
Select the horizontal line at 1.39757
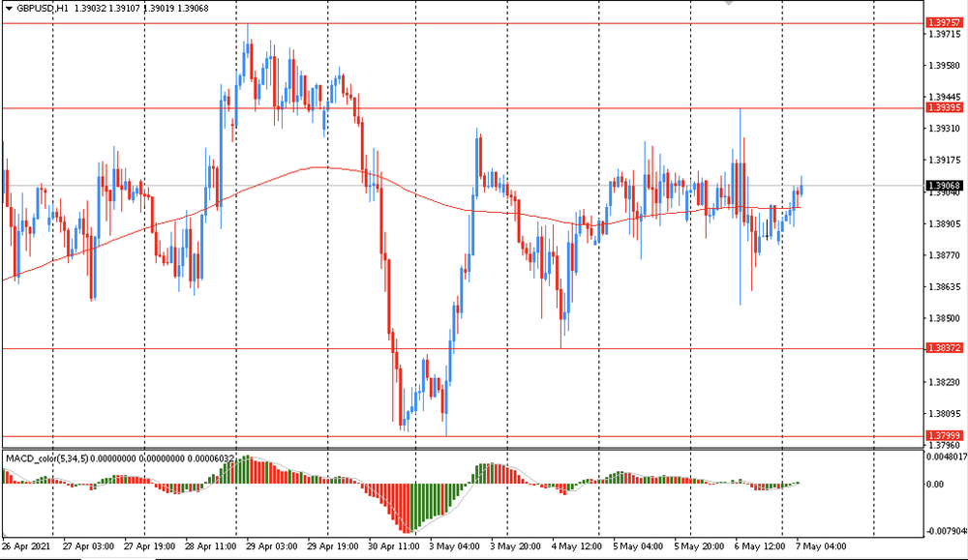point(484,22)
